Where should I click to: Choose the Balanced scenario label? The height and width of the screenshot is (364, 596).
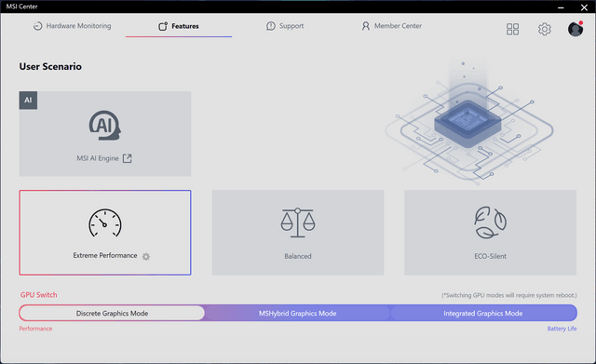(298, 256)
